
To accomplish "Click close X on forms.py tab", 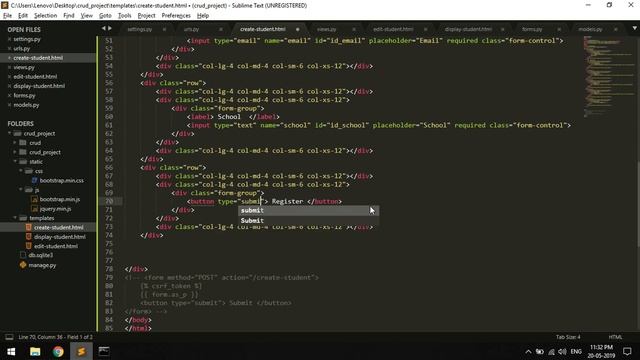I will click(559, 29).
